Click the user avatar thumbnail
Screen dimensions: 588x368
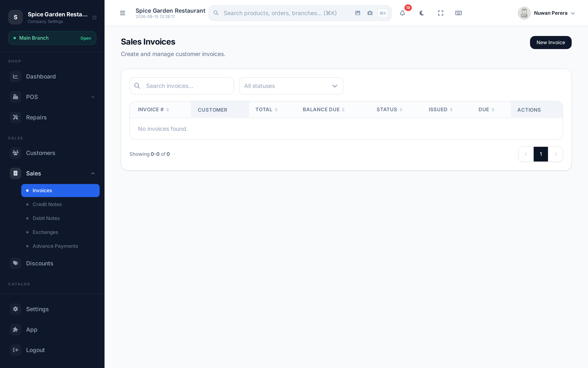(524, 13)
